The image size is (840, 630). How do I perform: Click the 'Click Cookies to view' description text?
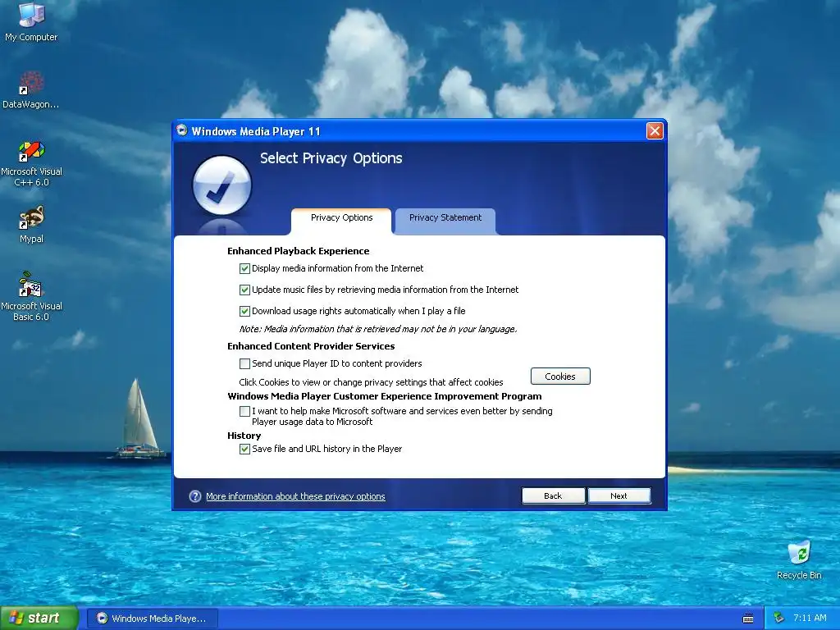(x=371, y=382)
